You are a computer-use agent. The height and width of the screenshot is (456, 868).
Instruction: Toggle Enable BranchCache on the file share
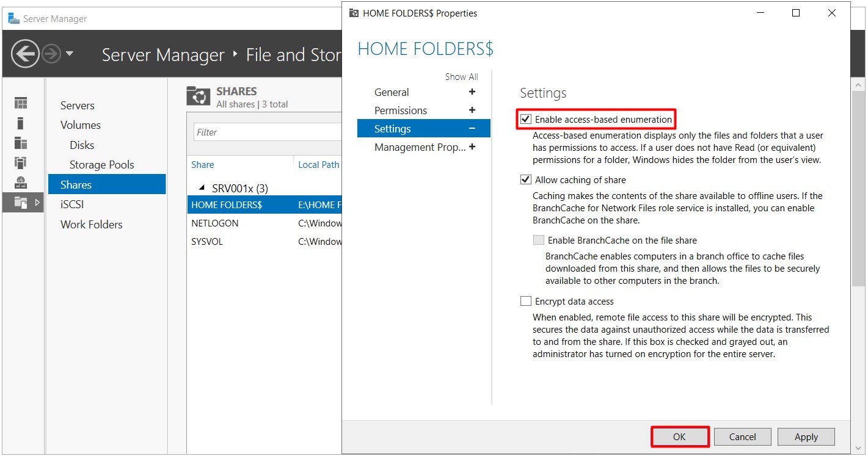(538, 241)
